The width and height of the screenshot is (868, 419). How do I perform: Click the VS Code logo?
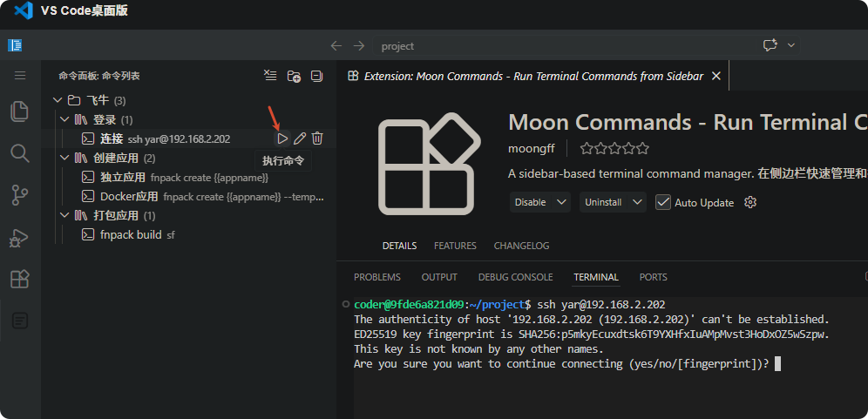(24, 10)
